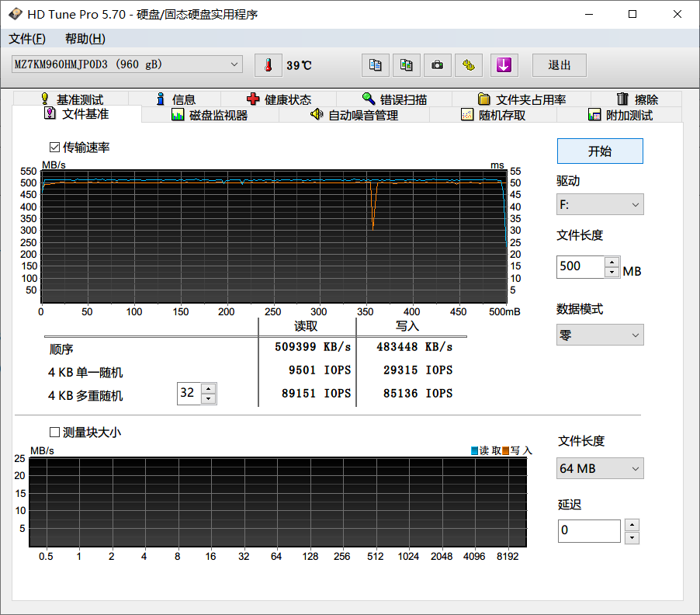Open the 磁盘监视器 tab
Viewport: 700px width, 615px height.
(210, 115)
